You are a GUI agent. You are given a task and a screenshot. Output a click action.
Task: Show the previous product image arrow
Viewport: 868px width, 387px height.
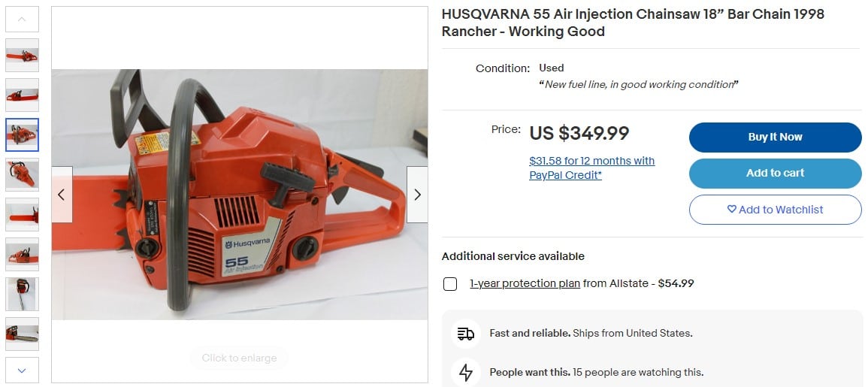coord(62,195)
